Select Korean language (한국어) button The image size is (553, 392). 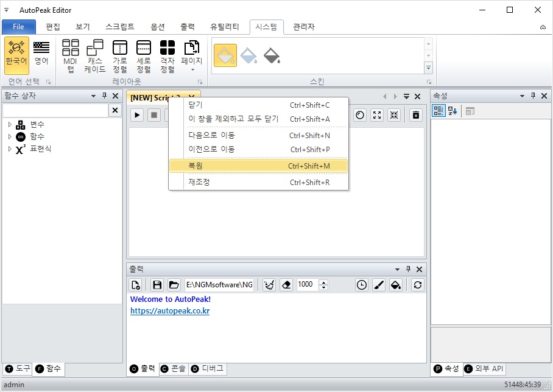click(x=16, y=55)
